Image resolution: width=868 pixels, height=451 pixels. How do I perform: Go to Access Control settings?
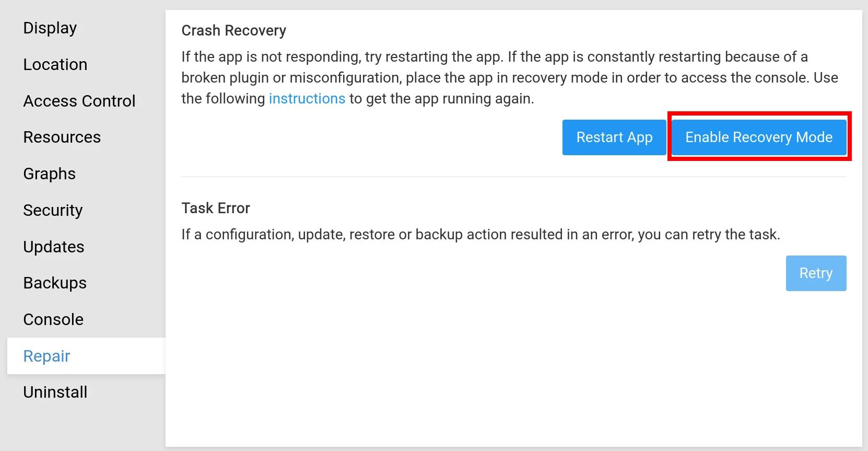click(79, 101)
